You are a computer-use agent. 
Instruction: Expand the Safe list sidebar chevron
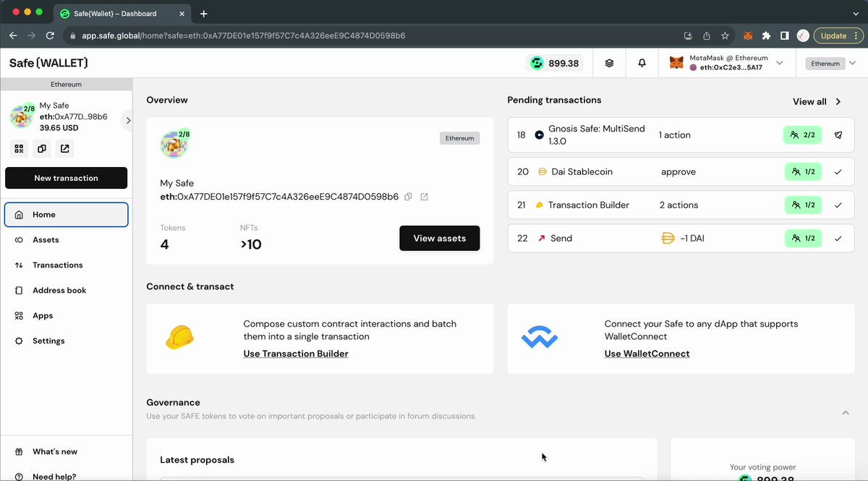pyautogui.click(x=128, y=120)
